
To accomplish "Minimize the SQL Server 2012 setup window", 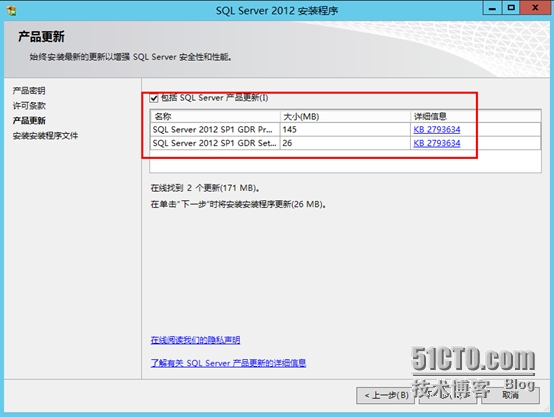I will (x=492, y=8).
